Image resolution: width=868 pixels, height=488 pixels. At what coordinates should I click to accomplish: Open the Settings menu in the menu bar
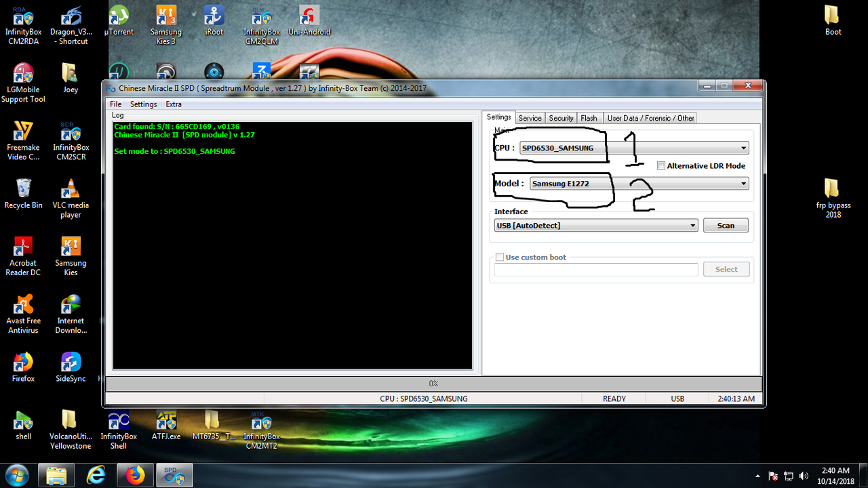(x=143, y=104)
